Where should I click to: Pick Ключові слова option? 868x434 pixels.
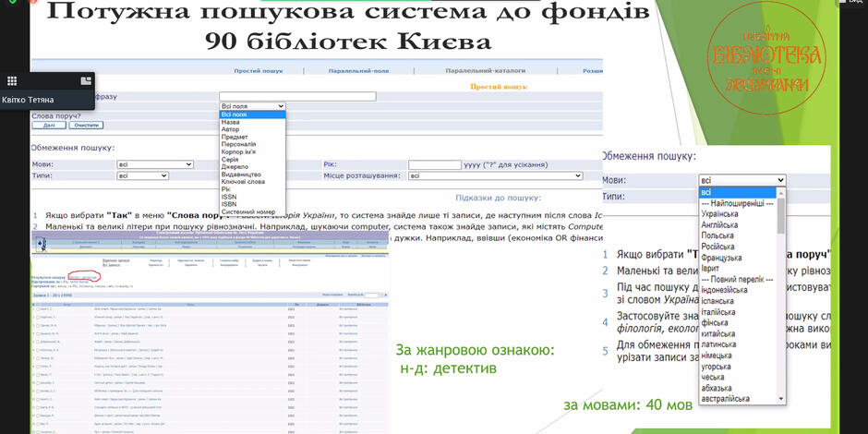(243, 182)
